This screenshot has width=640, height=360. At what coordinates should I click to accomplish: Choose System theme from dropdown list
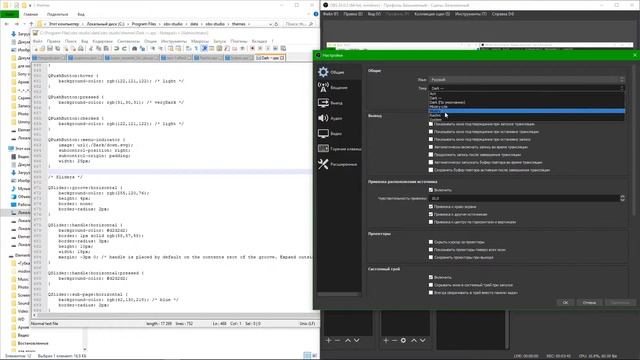pyautogui.click(x=527, y=120)
